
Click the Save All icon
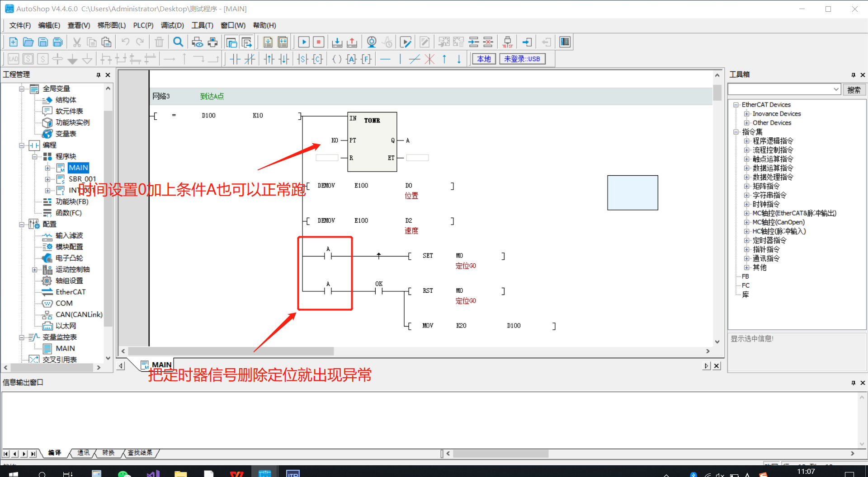point(58,42)
